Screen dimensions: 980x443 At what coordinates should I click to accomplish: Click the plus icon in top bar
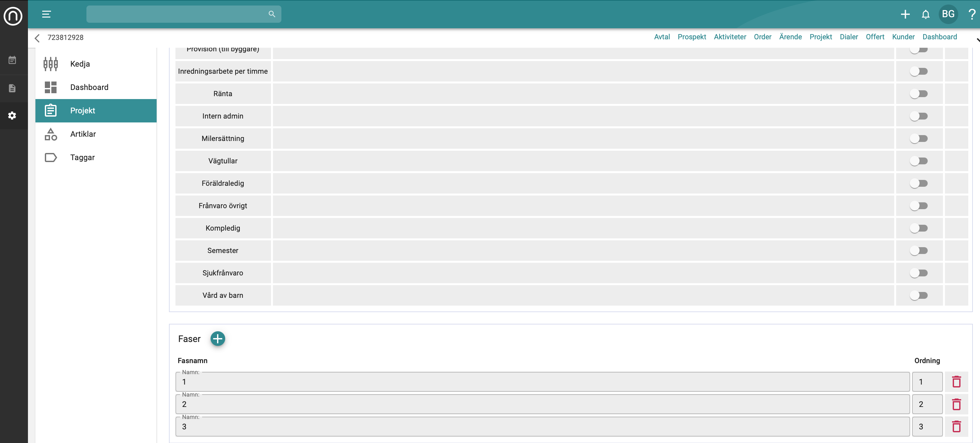(905, 14)
